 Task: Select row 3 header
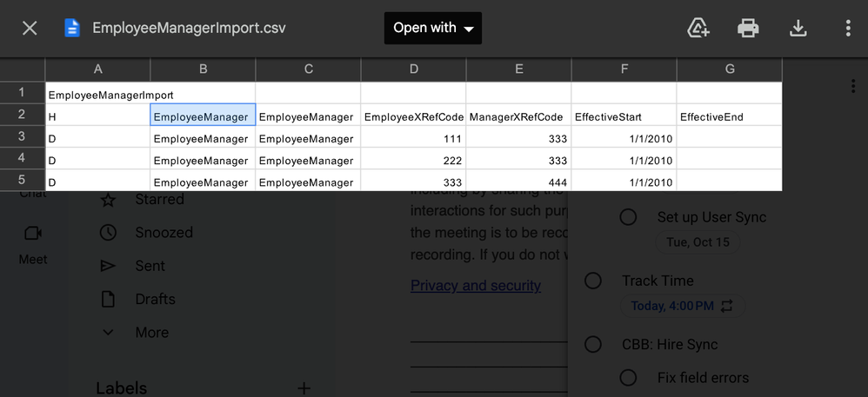(x=22, y=136)
